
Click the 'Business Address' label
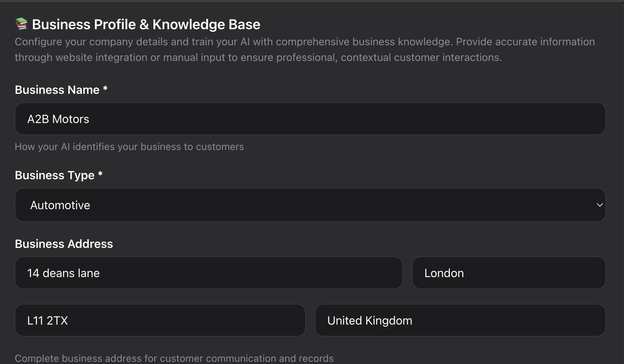[x=64, y=244]
